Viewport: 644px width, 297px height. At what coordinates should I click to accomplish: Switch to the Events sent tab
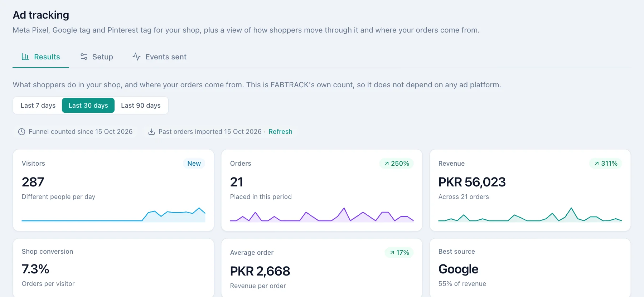pyautogui.click(x=160, y=57)
